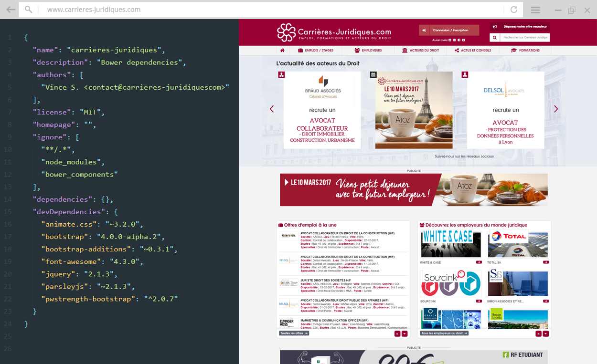Click the login arrow icon beside Connexion

coord(424,30)
